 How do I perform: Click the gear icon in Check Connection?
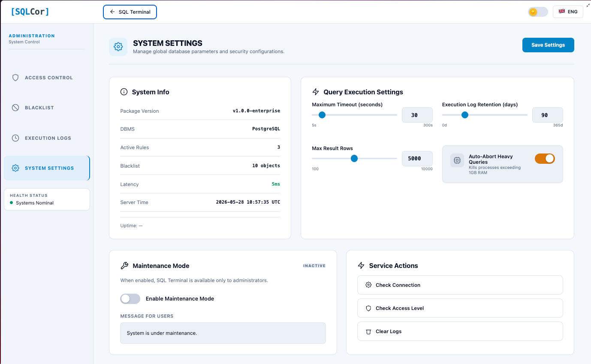[368, 285]
